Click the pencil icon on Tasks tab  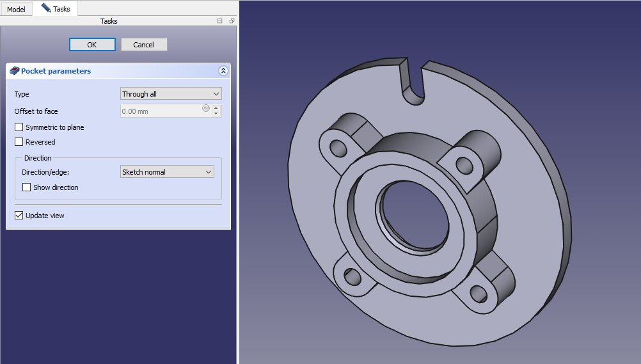[45, 8]
